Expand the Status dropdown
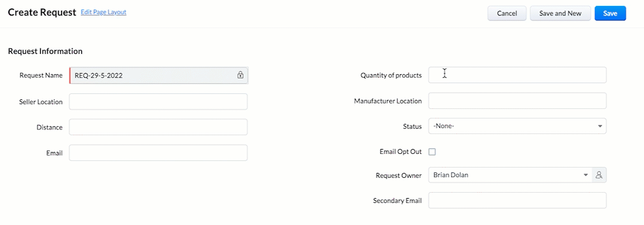This screenshot has width=644, height=225. [x=517, y=126]
